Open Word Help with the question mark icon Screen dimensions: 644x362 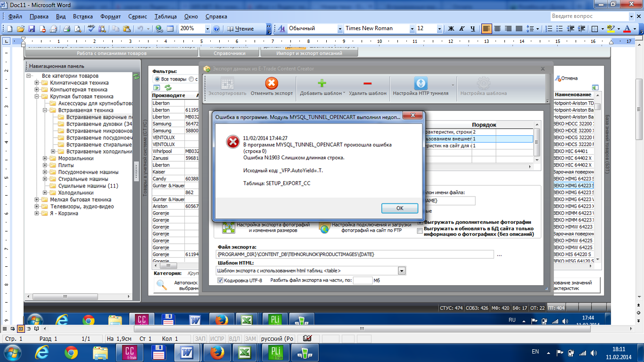[216, 29]
